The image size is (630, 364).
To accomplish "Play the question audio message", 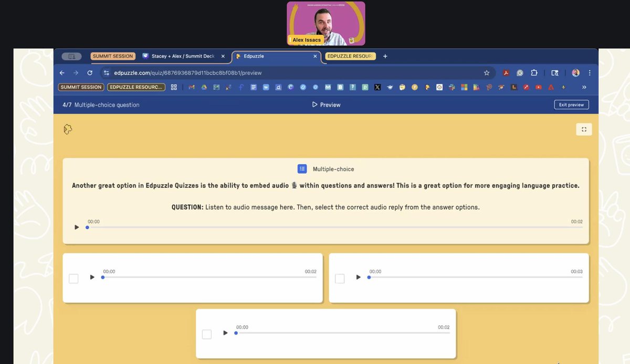I will [x=77, y=227].
